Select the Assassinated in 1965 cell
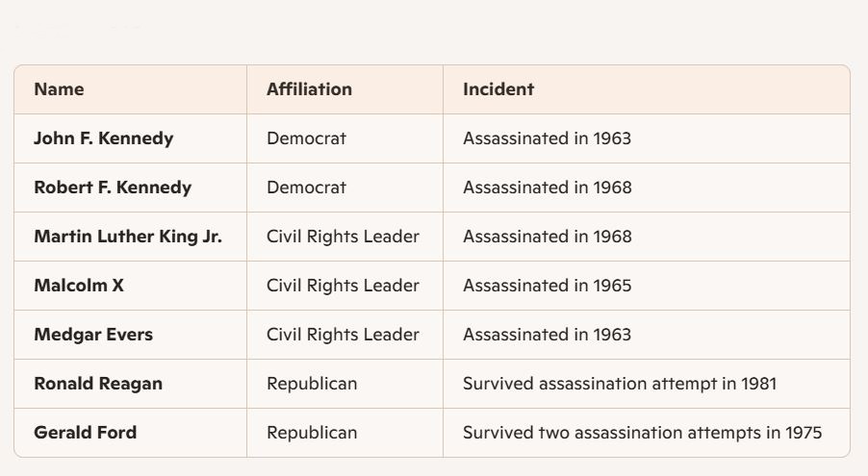Screen dimensions: 868x476 tap(548, 286)
